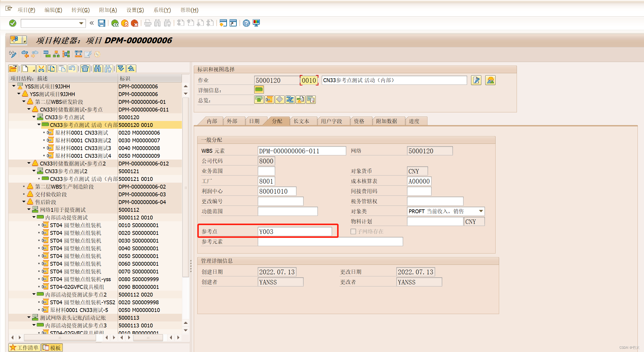Viewport: 644px width, 352px height.
Task: Collapse the YSS测试项目9JJHH tree node
Action: click(14, 86)
